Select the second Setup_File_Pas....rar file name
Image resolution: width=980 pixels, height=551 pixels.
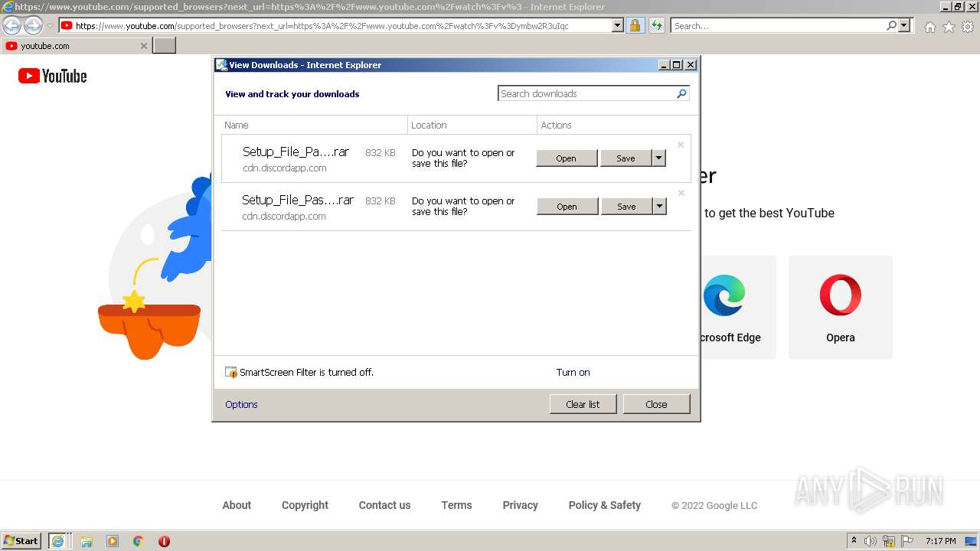point(298,200)
